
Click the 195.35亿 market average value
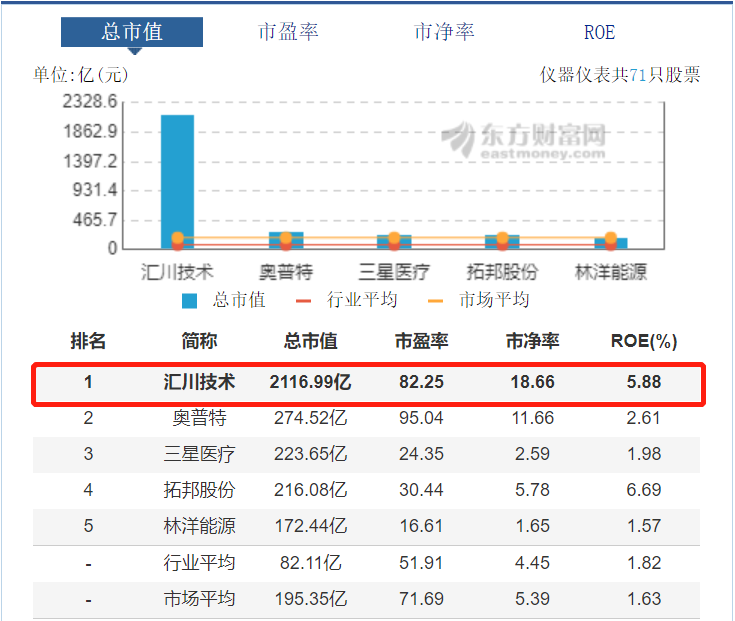coord(310,599)
